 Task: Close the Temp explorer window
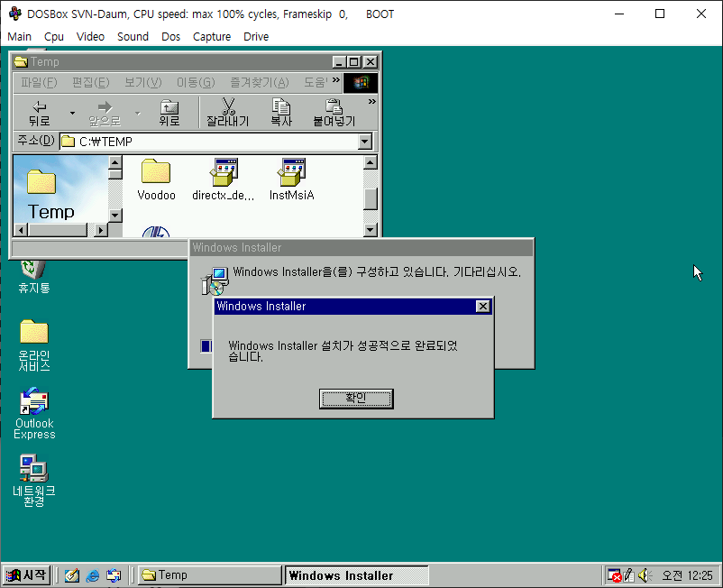point(370,62)
